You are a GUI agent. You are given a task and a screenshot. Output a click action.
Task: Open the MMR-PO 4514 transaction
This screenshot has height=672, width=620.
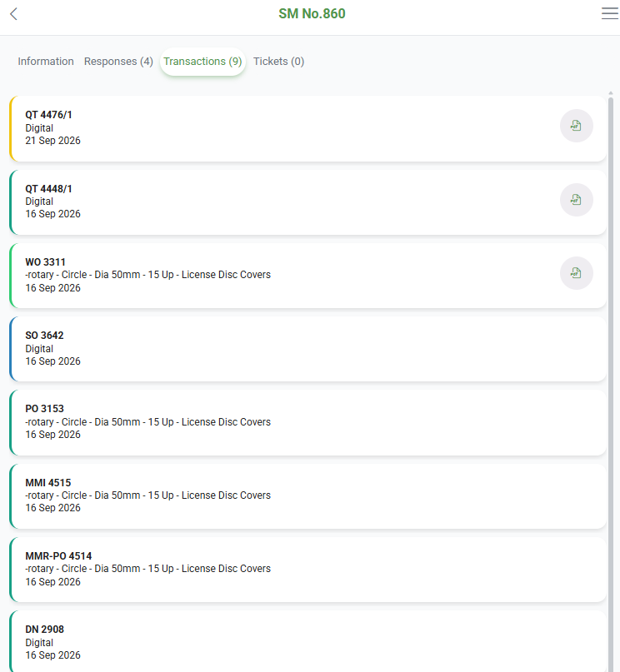[x=307, y=570]
